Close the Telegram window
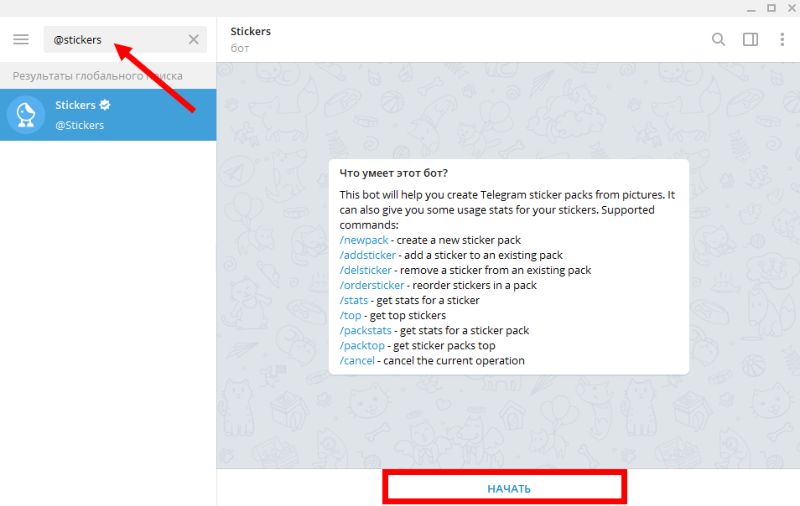Image resolution: width=800 pixels, height=506 pixels. (792, 8)
